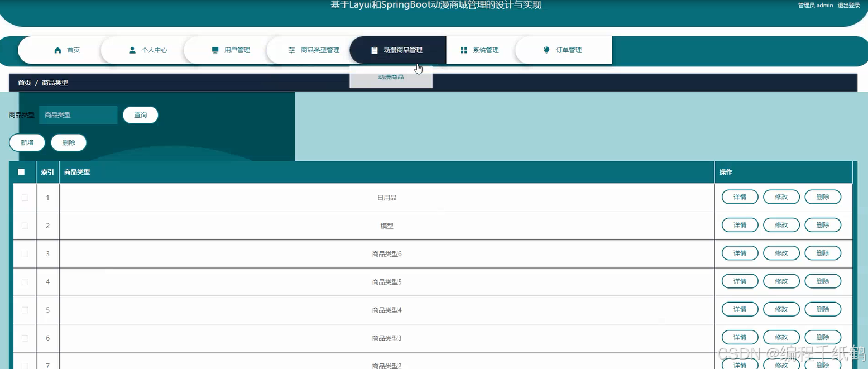The height and width of the screenshot is (369, 868).
Task: Click 退出登录 to log out
Action: click(848, 6)
